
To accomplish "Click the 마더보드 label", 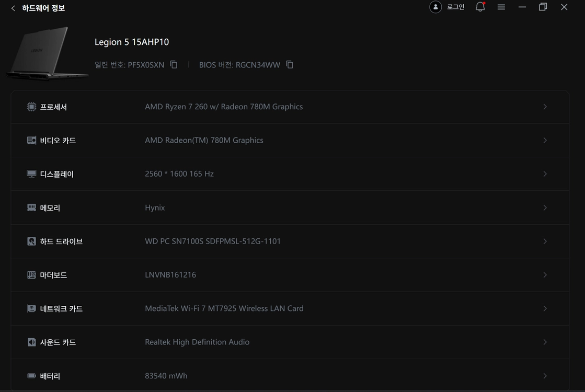I will tap(53, 275).
